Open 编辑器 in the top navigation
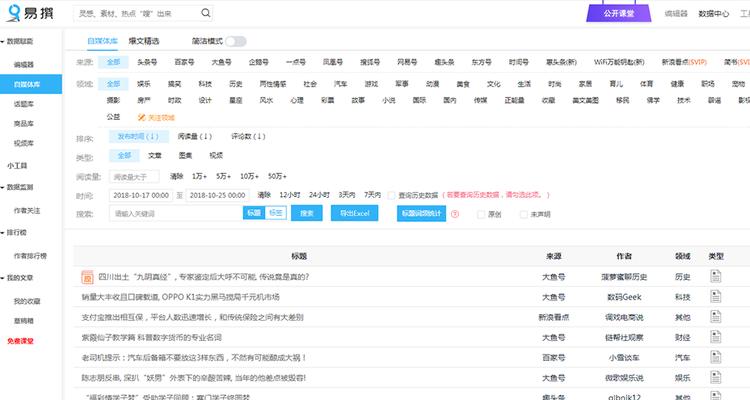750x400 pixels. coord(675,13)
